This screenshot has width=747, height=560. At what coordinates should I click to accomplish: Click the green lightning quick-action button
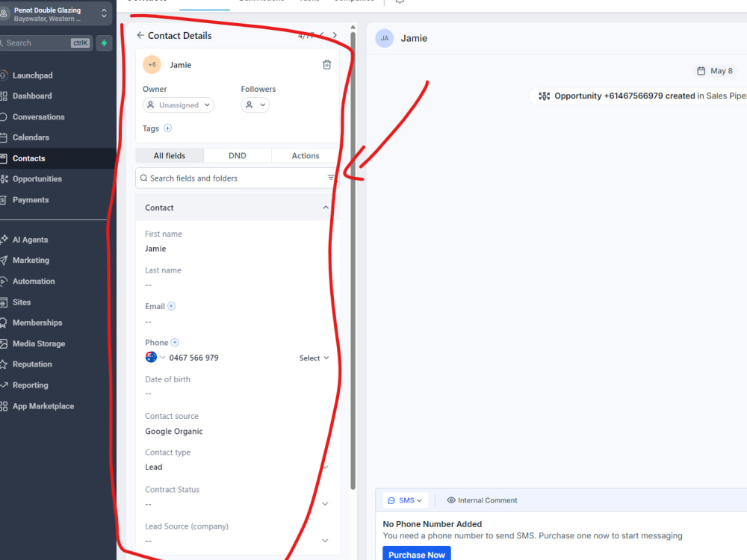[x=104, y=43]
